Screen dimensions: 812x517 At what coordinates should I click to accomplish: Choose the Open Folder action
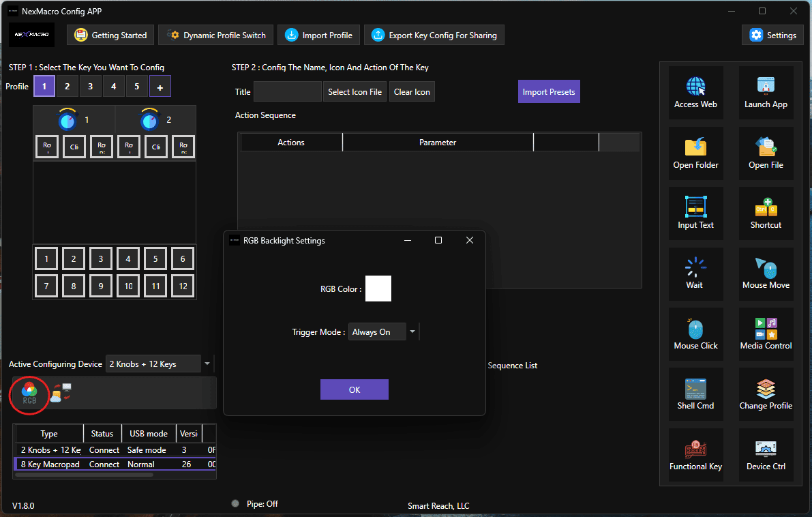pos(695,153)
